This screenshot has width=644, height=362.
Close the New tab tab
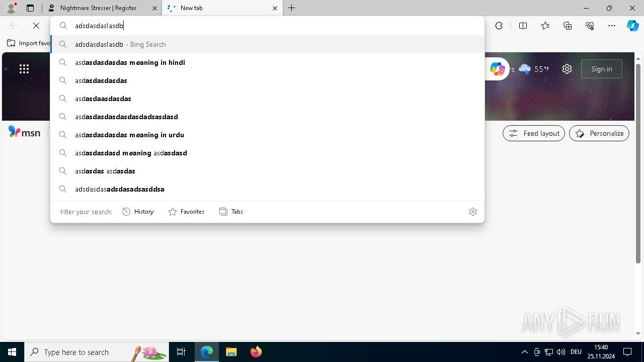tap(275, 8)
